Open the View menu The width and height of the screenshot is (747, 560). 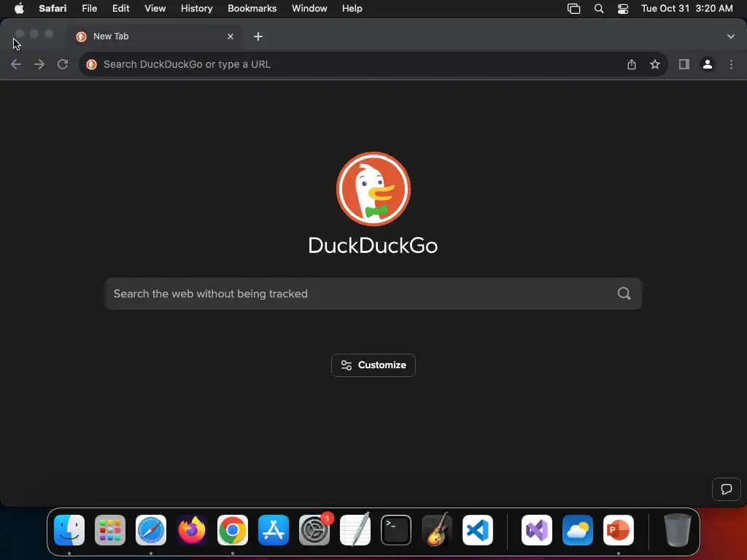pyautogui.click(x=155, y=9)
